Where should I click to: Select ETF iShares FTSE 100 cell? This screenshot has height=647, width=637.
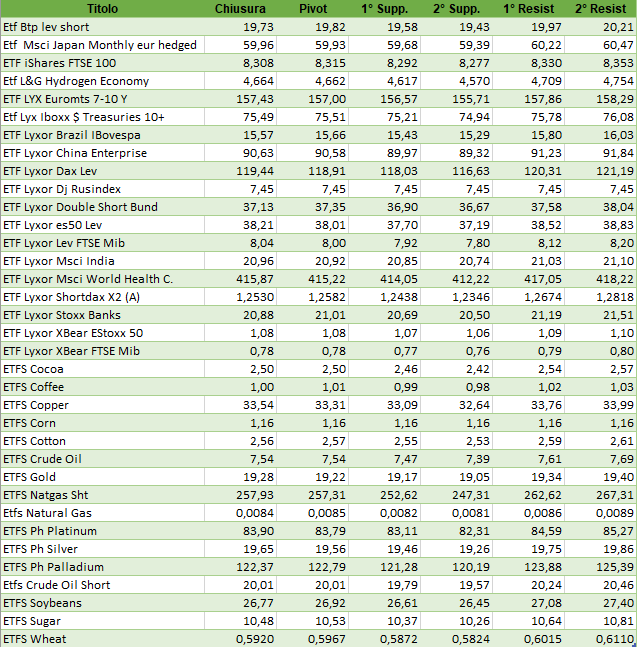pos(102,63)
